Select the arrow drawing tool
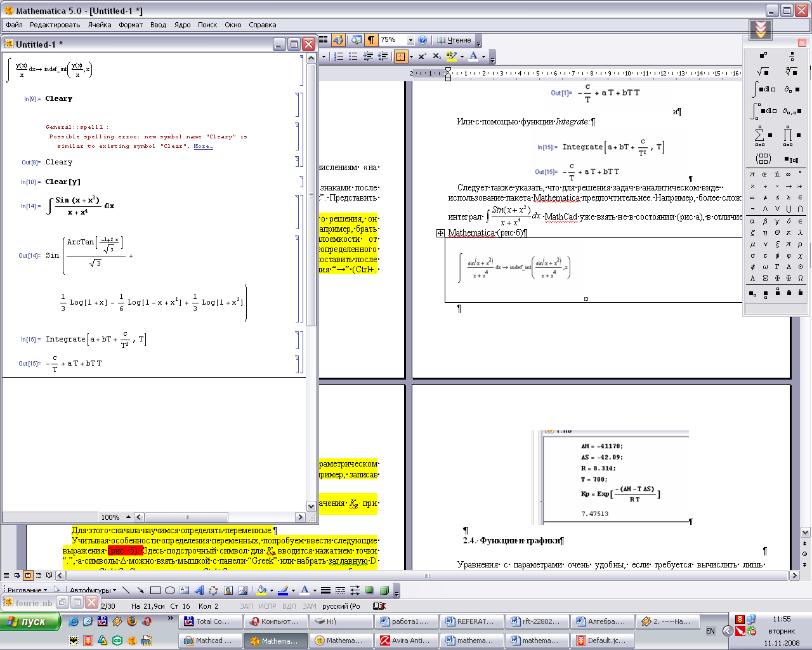The height and width of the screenshot is (650, 812). pos(141,590)
